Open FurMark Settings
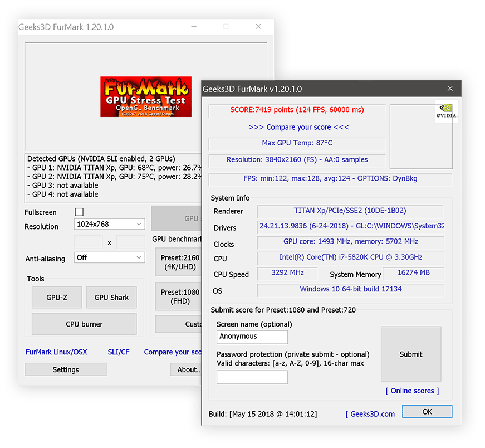The width and height of the screenshot is (485, 448). 66,369
